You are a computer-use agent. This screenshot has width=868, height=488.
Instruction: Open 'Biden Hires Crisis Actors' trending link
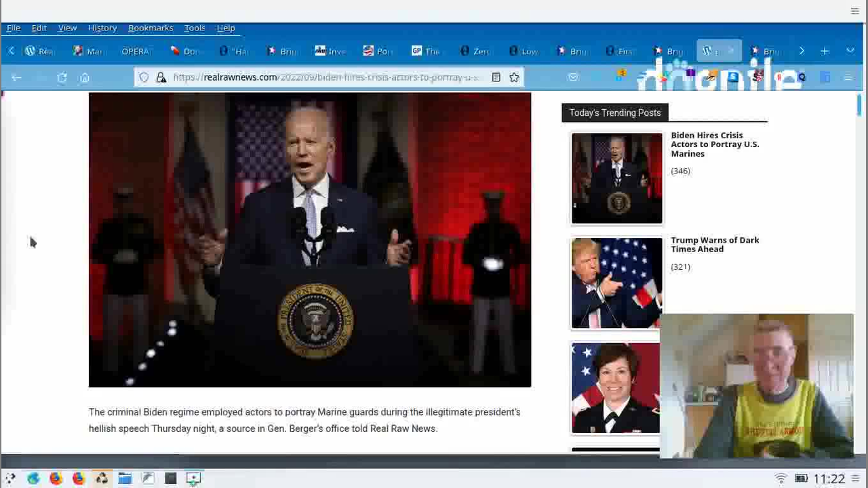[714, 144]
